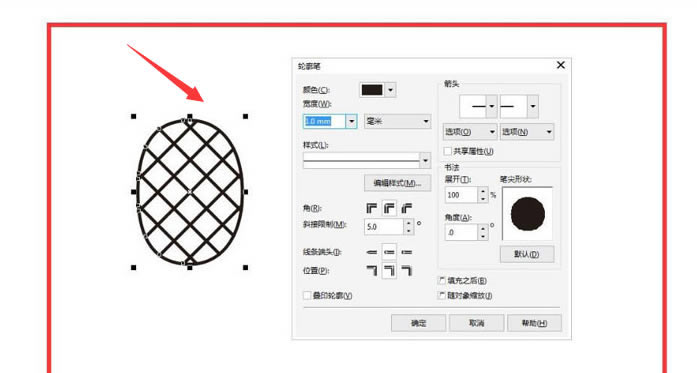Click the top-left selection handle of the ellipse
The width and height of the screenshot is (697, 373).
click(133, 116)
